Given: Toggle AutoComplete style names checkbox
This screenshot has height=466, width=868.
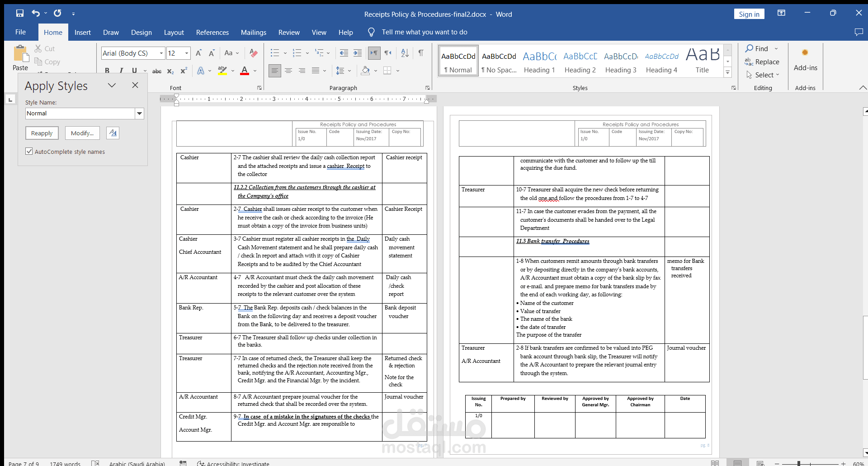Looking at the screenshot, I should 29,152.
